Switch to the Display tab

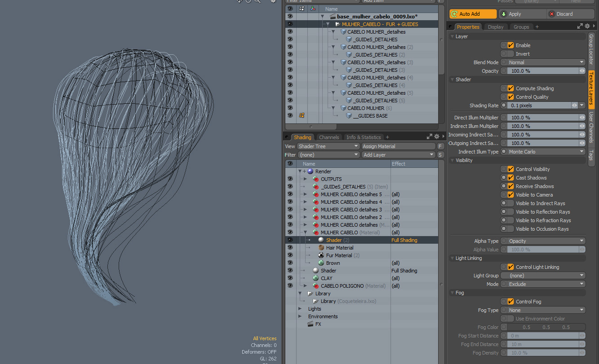(x=496, y=27)
